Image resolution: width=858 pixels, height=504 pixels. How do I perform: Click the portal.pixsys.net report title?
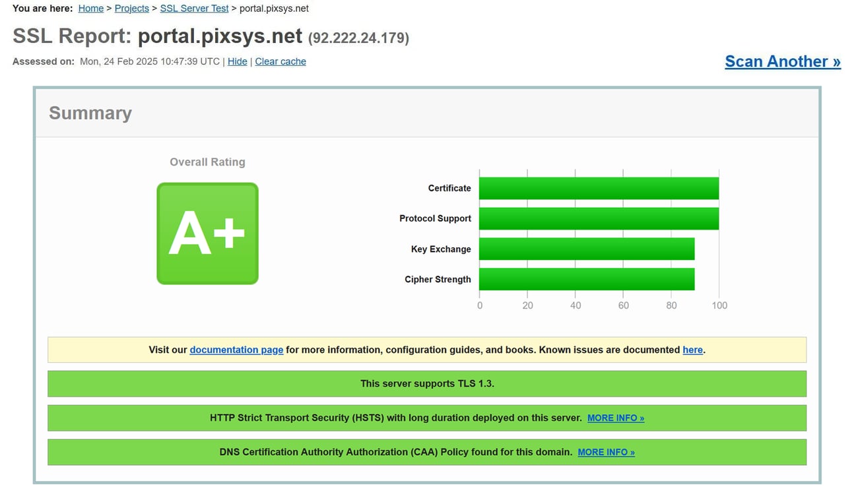point(220,36)
